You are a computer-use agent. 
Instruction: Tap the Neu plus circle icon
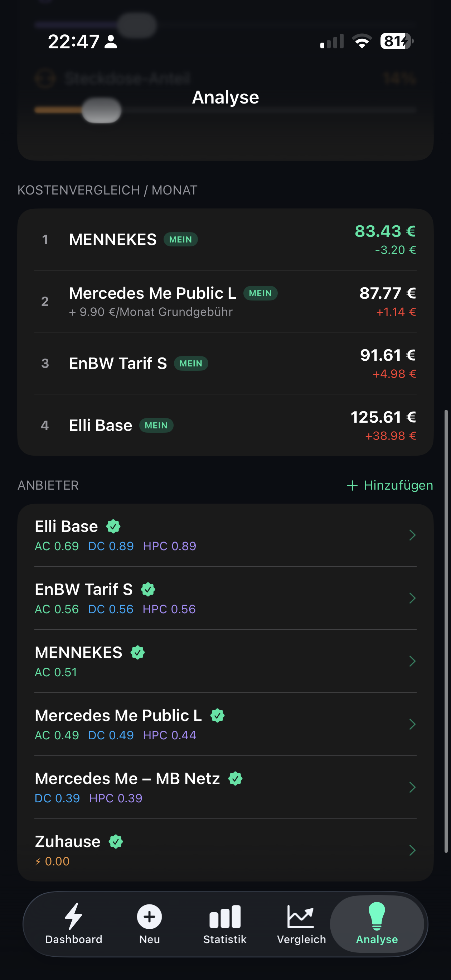point(150,917)
